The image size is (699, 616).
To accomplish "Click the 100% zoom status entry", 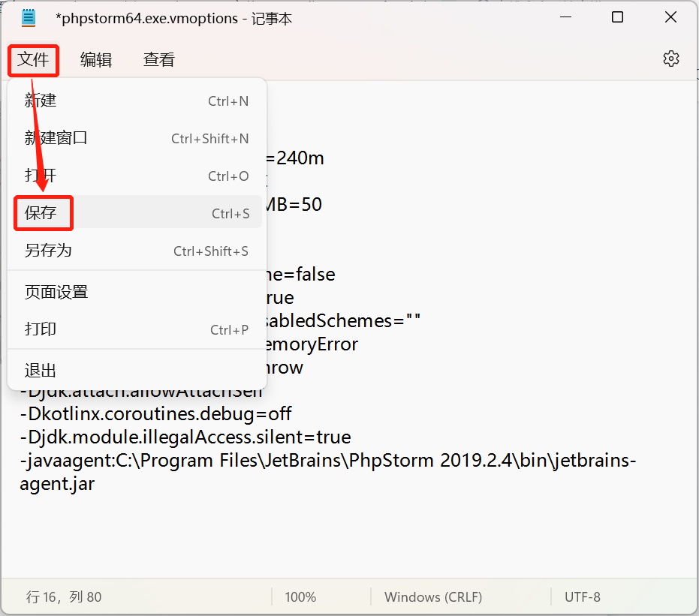I will [300, 596].
